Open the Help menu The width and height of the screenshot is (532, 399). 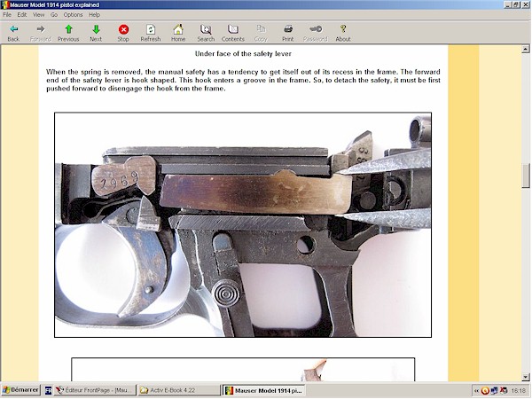click(x=94, y=14)
